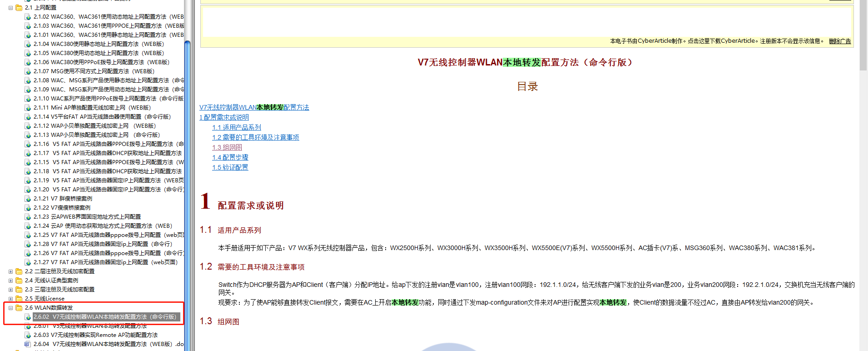Open tree row 2.1.20 固定IP上网配置方法（命令行

click(x=109, y=190)
